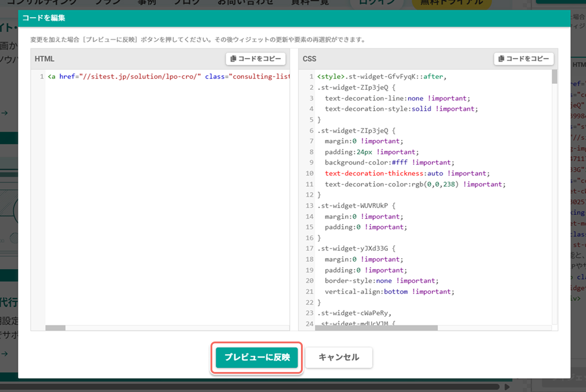This screenshot has height=392, width=586.
Task: Click CSS selector '.st-widget-cWaPeRy,'
Action: pos(355,313)
